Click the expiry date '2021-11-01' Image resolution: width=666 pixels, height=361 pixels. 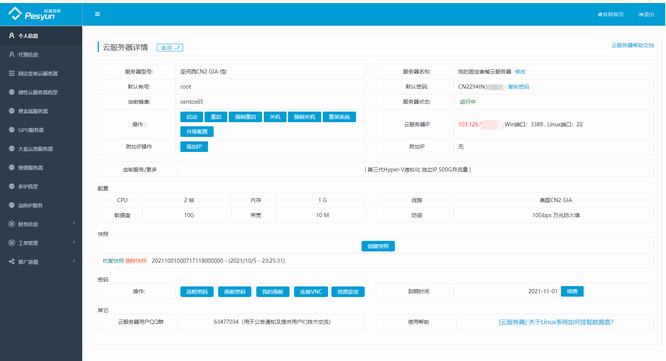click(542, 291)
